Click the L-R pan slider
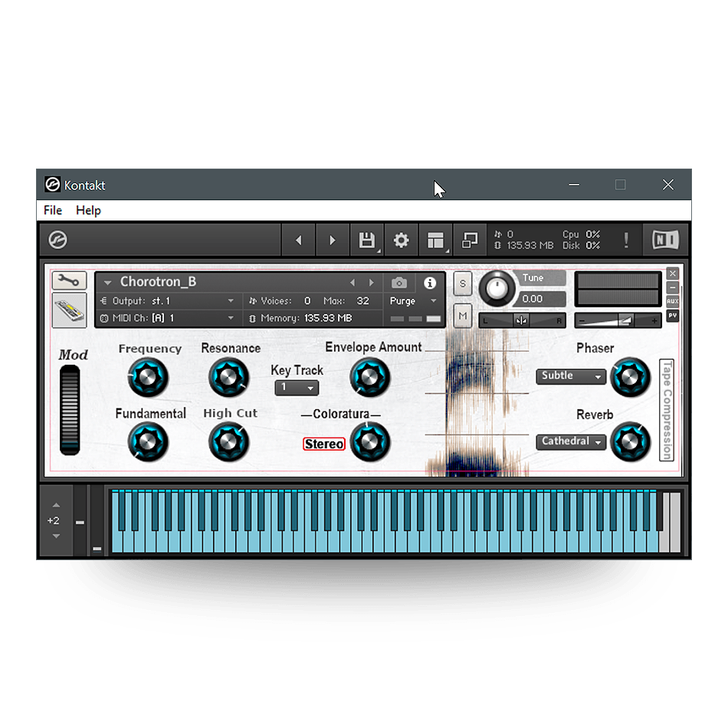 click(522, 320)
